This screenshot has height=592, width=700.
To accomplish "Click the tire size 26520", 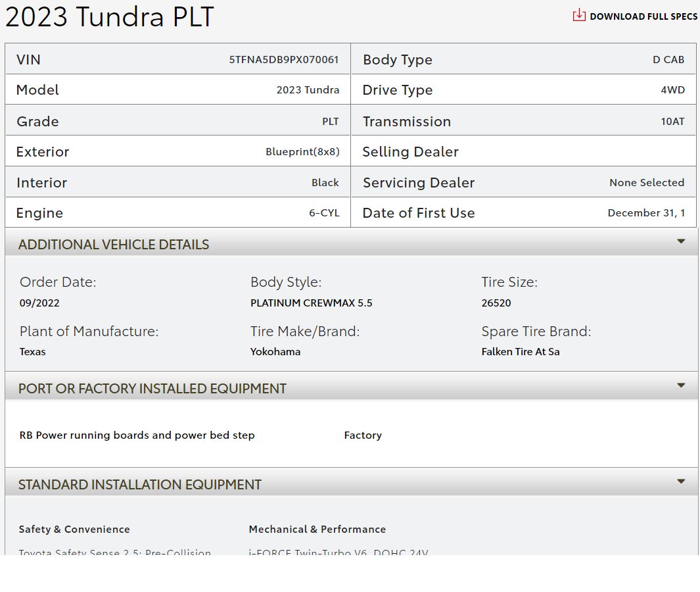I will click(496, 303).
